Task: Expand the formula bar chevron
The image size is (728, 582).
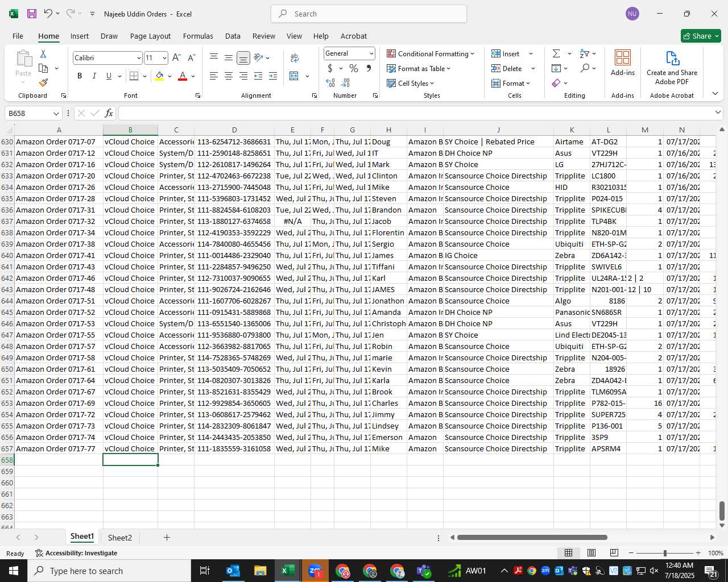Action: (x=718, y=113)
